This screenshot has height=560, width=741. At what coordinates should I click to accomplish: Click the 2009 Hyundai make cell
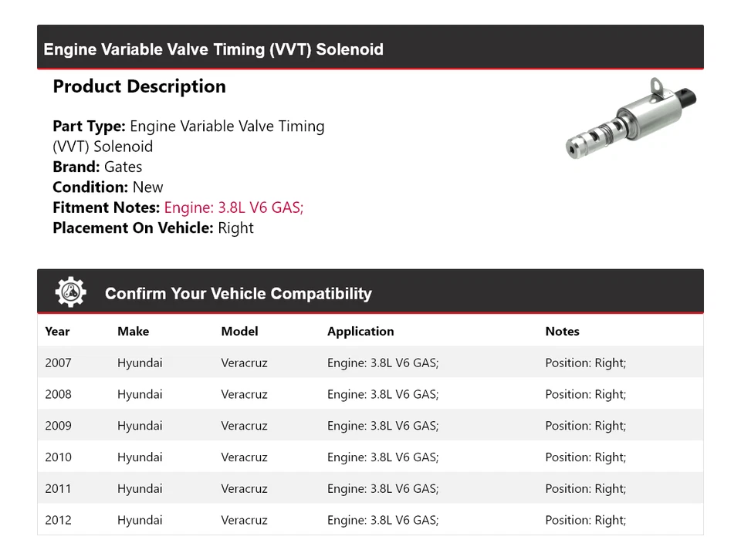coord(140,426)
